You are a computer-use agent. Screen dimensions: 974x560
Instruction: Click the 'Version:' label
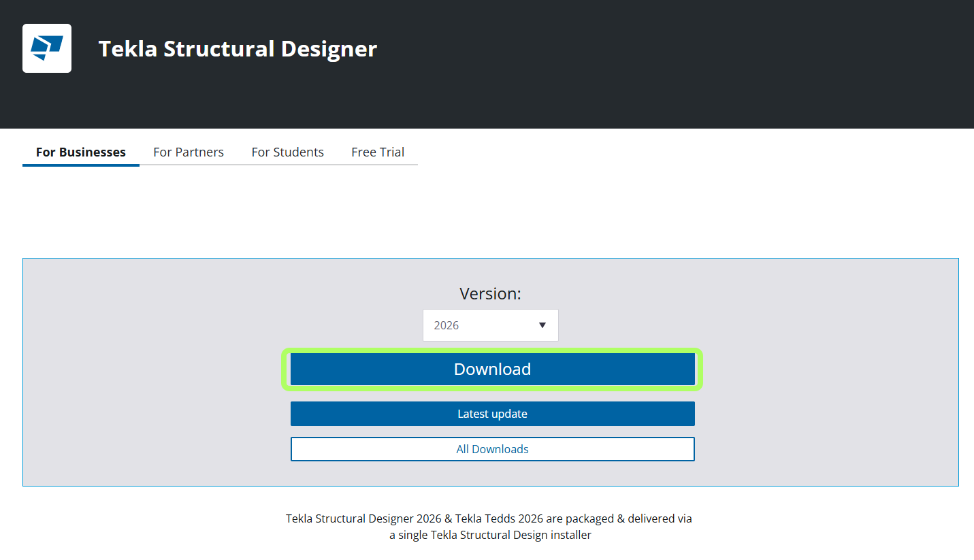coord(490,293)
